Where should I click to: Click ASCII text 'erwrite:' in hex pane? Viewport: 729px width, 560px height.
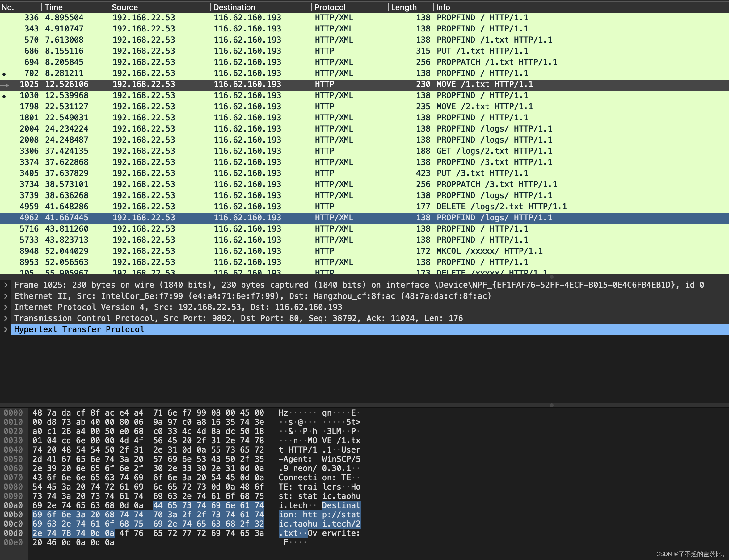(x=341, y=533)
